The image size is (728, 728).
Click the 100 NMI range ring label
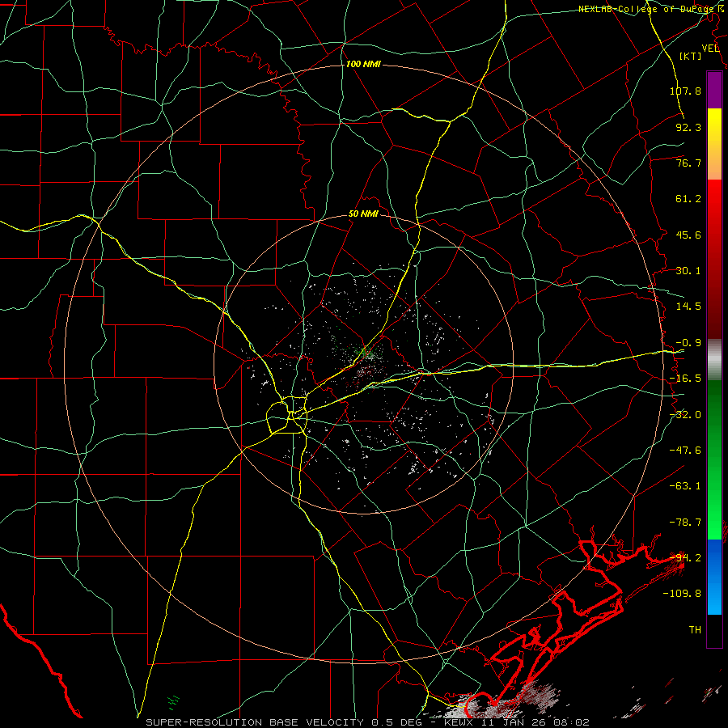pos(363,64)
